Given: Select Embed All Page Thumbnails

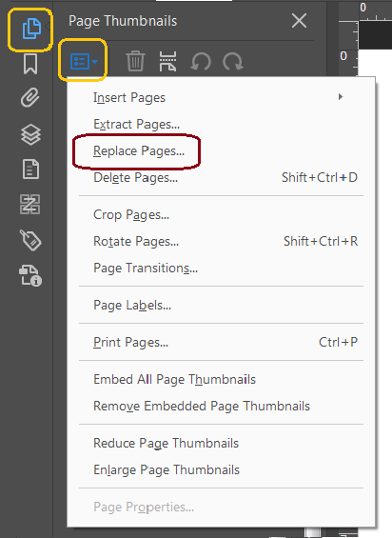Looking at the screenshot, I should tap(221, 380).
